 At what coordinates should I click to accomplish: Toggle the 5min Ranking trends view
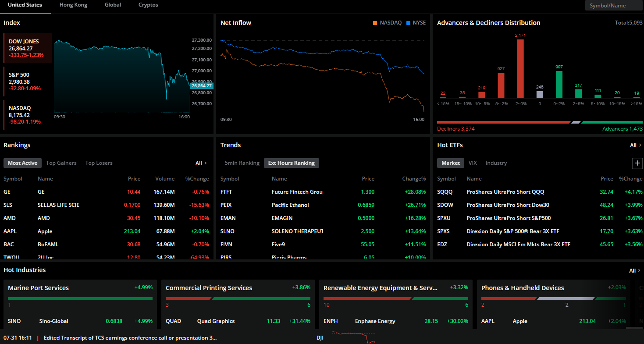[242, 163]
